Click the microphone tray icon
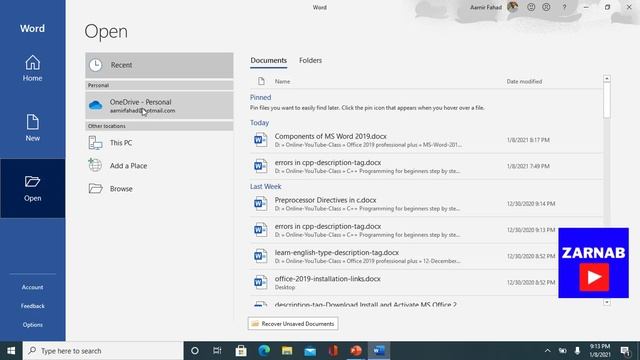This screenshot has width=640, height=360. tap(577, 351)
